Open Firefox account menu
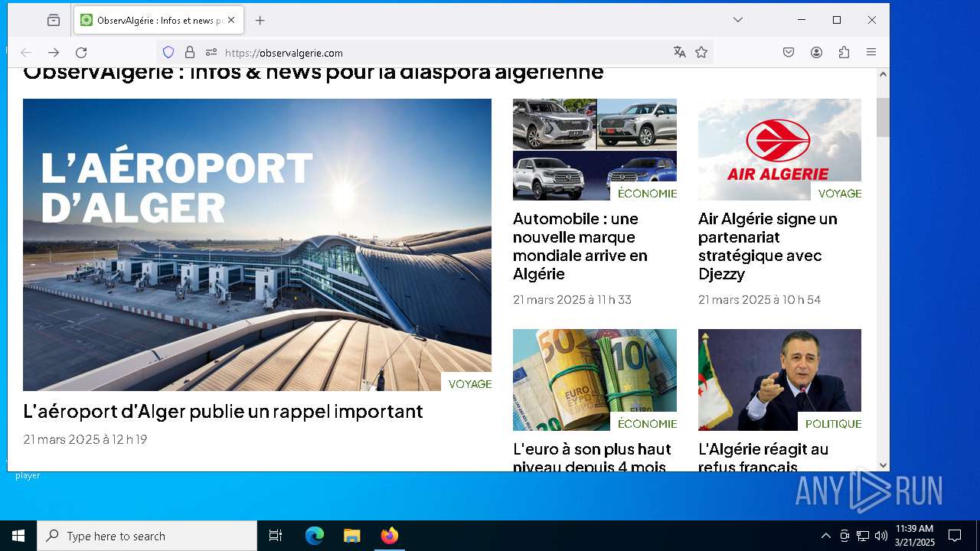This screenshot has width=980, height=551. point(817,52)
